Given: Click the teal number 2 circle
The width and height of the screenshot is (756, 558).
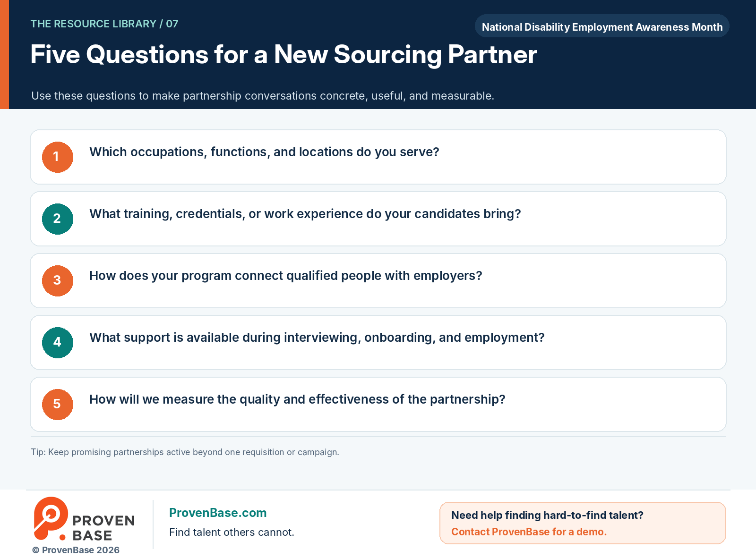Looking at the screenshot, I should pyautogui.click(x=58, y=219).
